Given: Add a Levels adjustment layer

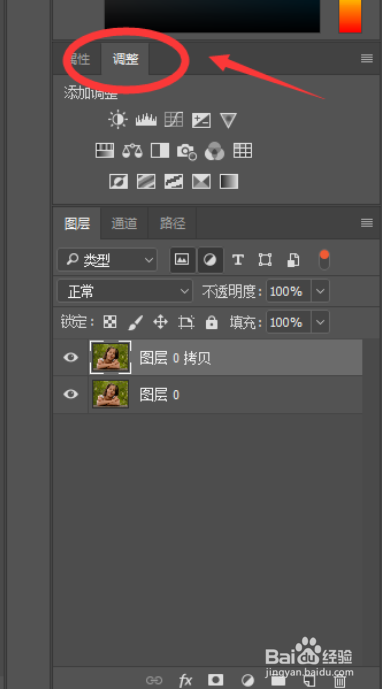Looking at the screenshot, I should point(146,120).
